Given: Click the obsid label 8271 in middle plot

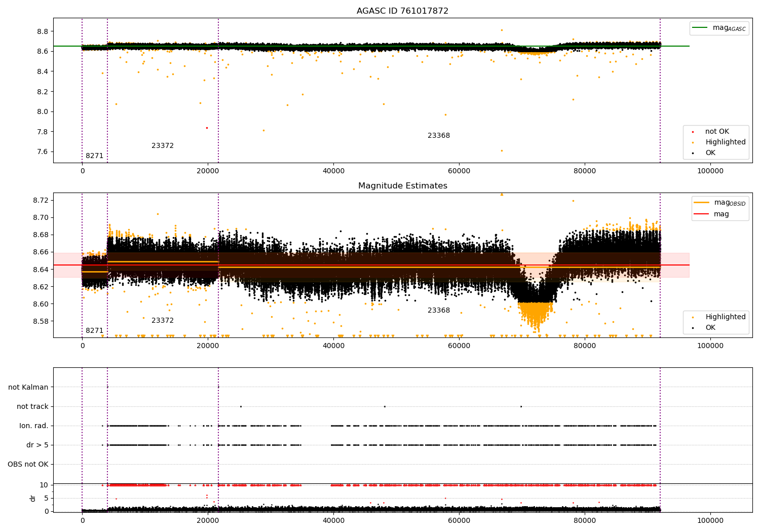Looking at the screenshot, I should (94, 330).
